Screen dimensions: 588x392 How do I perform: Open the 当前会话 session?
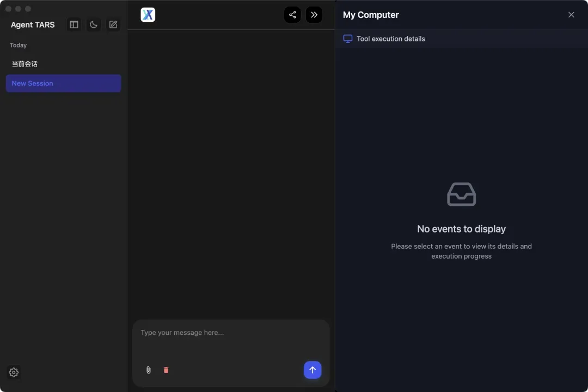pos(63,64)
